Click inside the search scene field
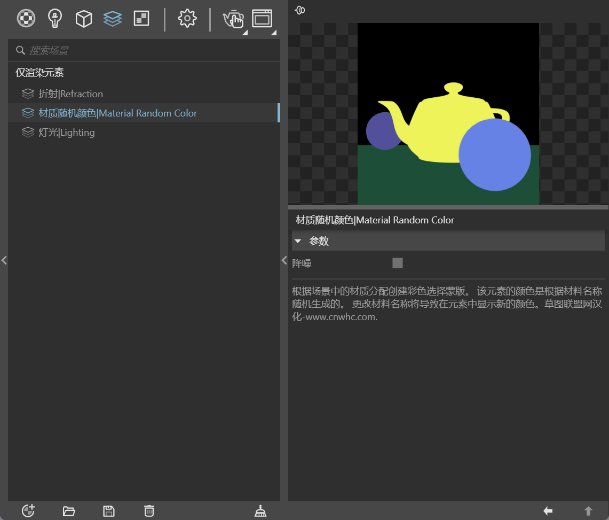This screenshot has height=520, width=609. point(144,50)
